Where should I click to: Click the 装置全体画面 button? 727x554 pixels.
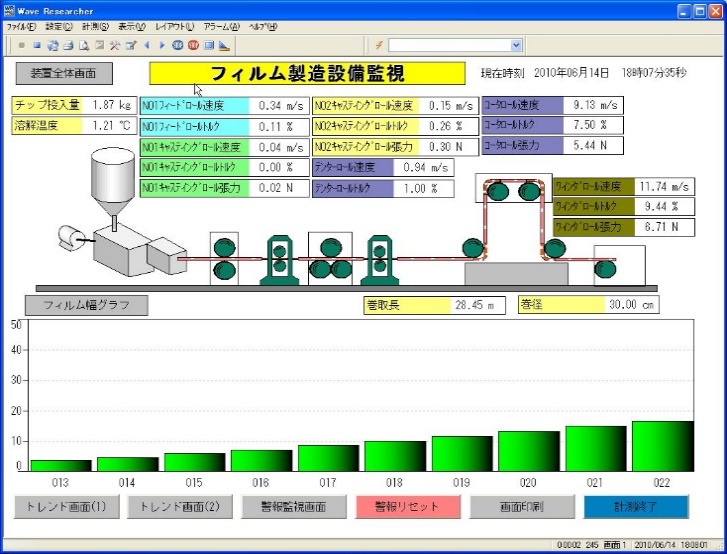[x=64, y=73]
